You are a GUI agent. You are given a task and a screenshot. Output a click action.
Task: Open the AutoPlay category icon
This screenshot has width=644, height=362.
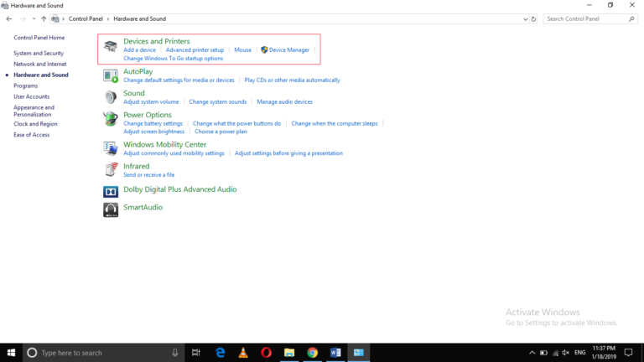111,75
